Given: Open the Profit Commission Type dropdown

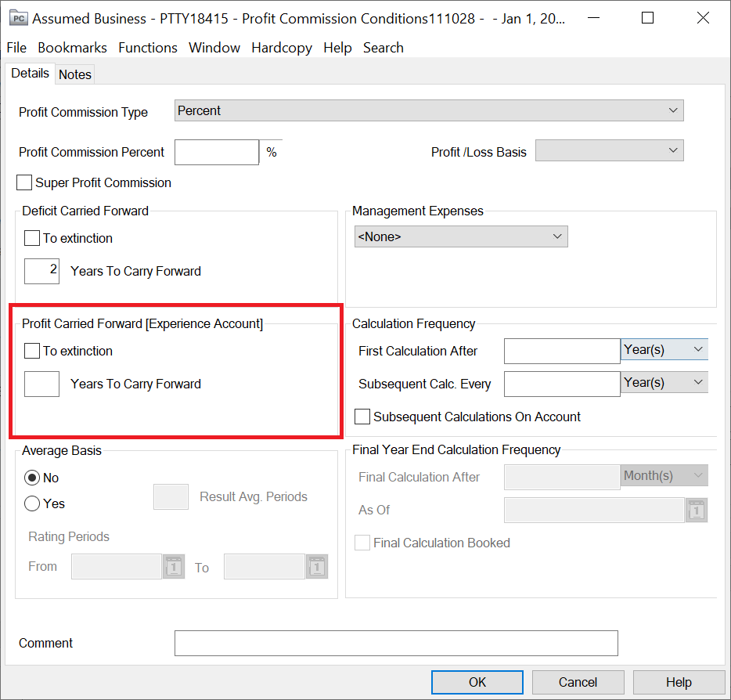Looking at the screenshot, I should (429, 111).
